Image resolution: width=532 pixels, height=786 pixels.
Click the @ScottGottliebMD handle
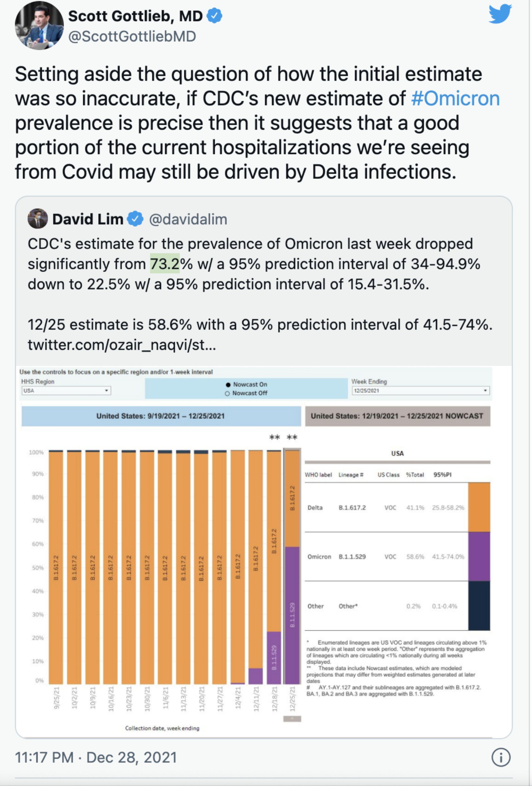tap(132, 37)
